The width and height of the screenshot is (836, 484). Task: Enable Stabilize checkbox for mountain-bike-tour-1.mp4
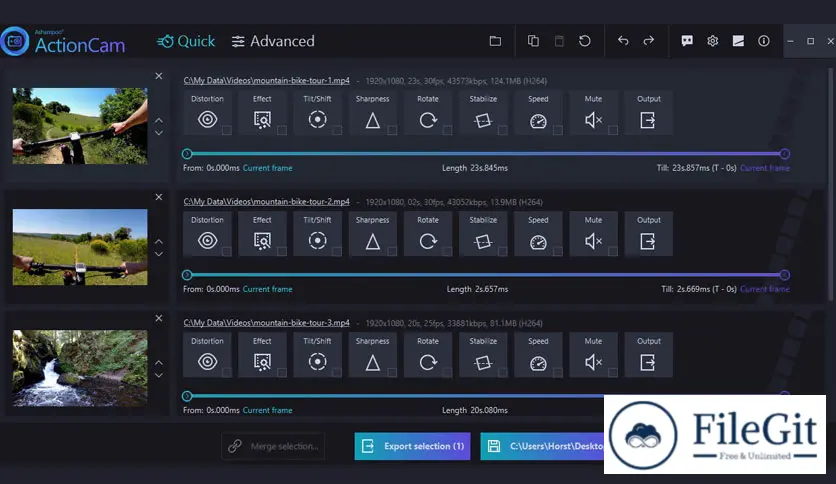point(503,130)
